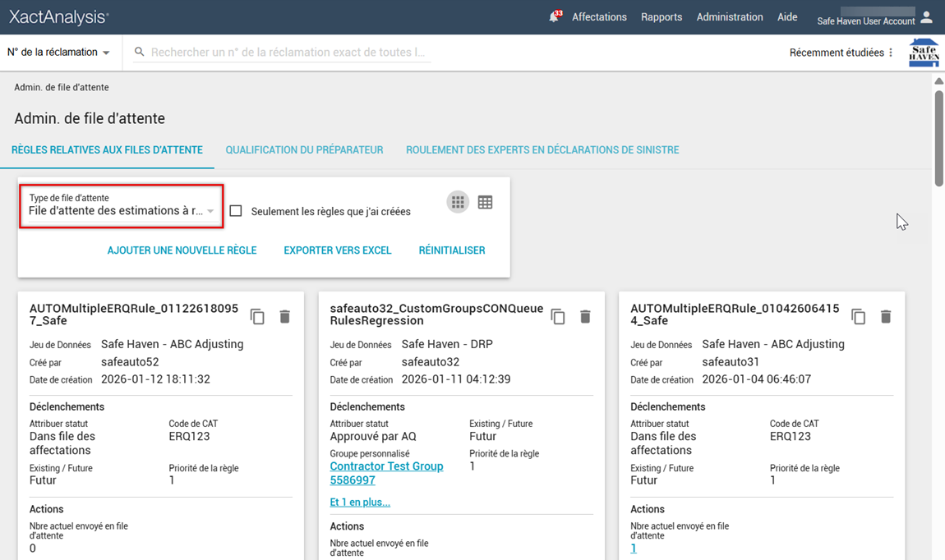
Task: Click the Admin. de file d'attente breadcrumb
Action: point(62,87)
